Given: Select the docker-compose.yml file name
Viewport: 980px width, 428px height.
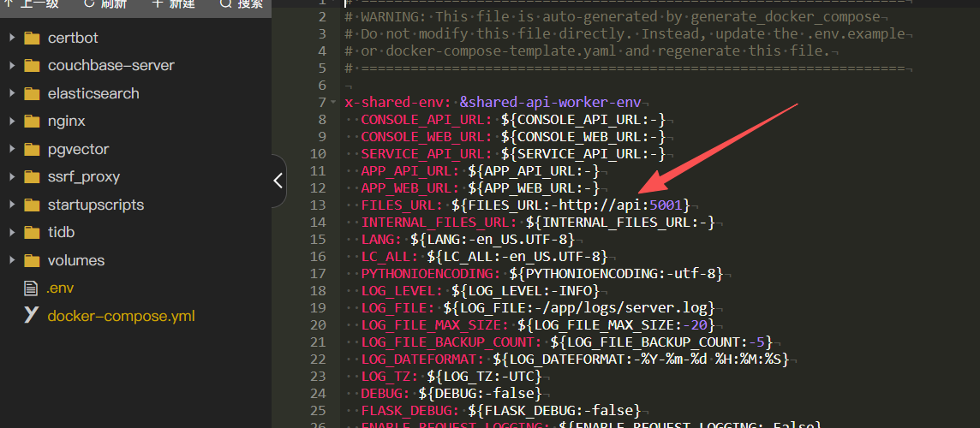Looking at the screenshot, I should coord(121,316).
